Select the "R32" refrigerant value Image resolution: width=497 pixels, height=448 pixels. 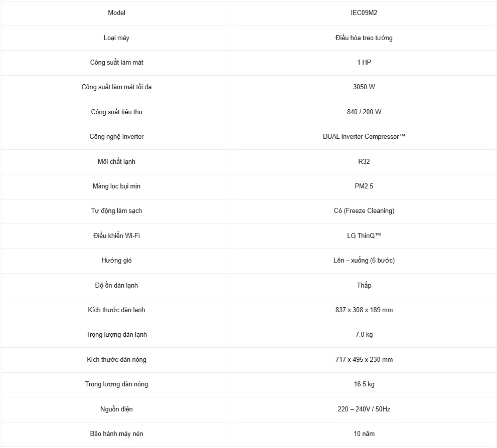click(x=364, y=162)
